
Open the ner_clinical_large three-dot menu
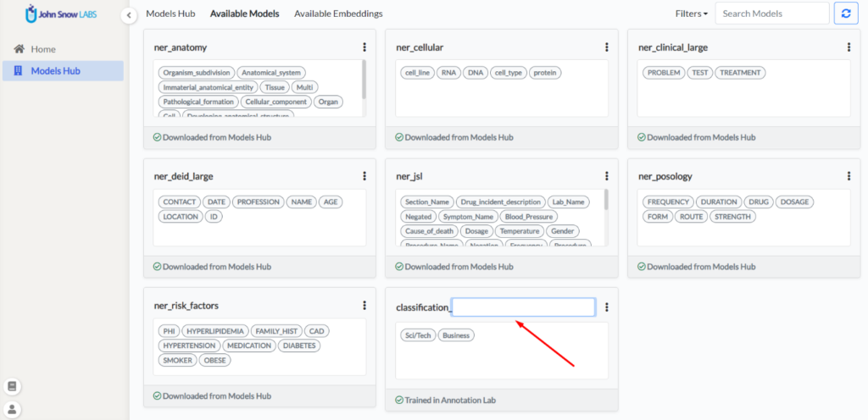point(849,47)
